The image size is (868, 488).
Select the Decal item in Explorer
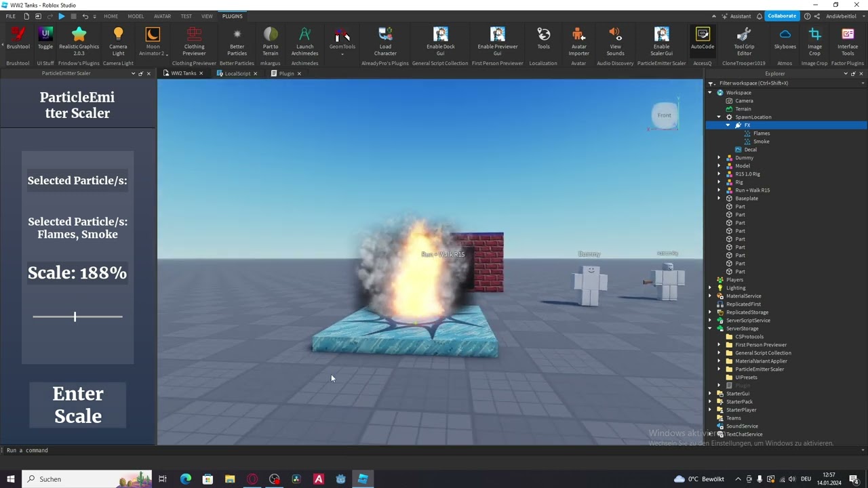click(x=750, y=150)
